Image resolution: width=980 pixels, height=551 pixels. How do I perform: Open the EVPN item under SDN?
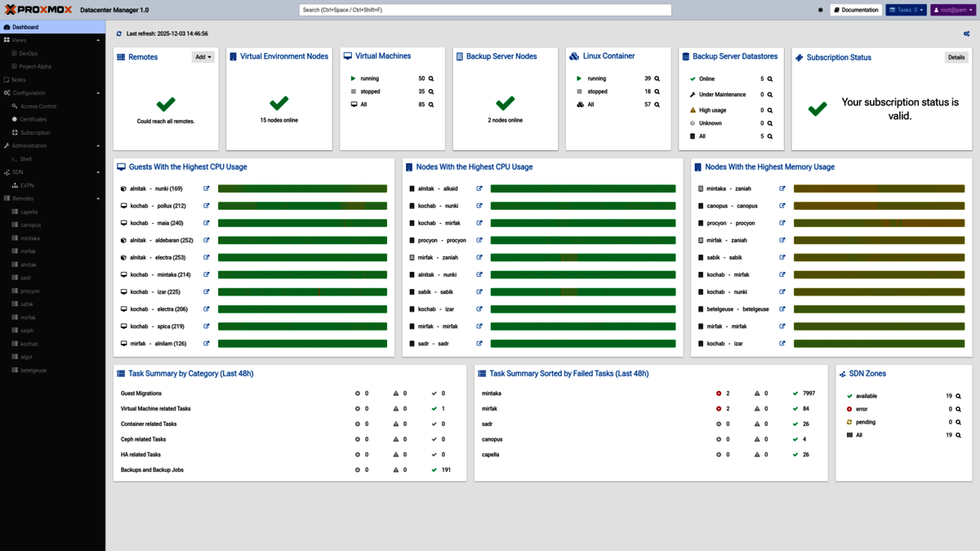coord(27,185)
